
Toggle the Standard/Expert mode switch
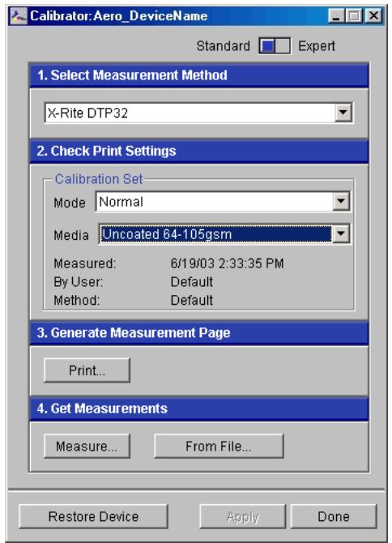tap(275, 45)
